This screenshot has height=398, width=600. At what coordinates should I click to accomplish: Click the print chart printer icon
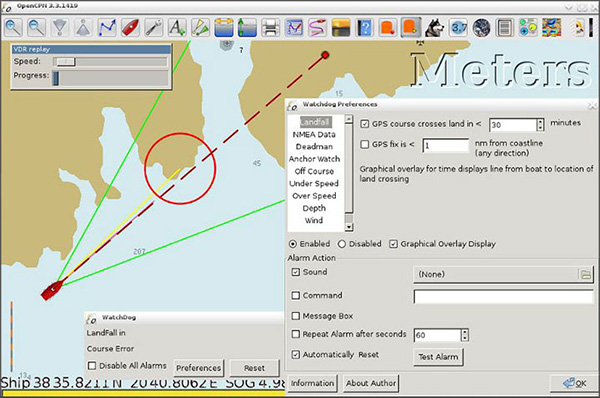[x=271, y=28]
